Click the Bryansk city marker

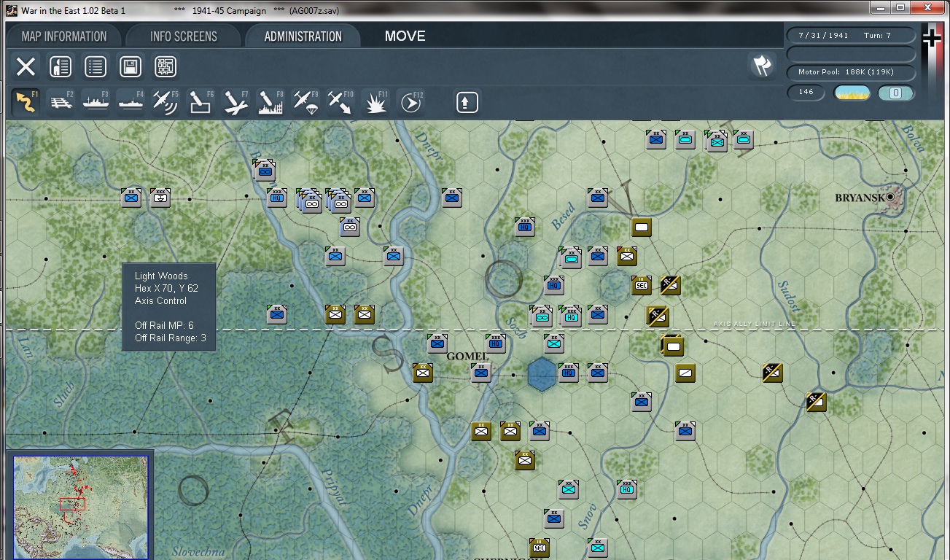point(891,197)
